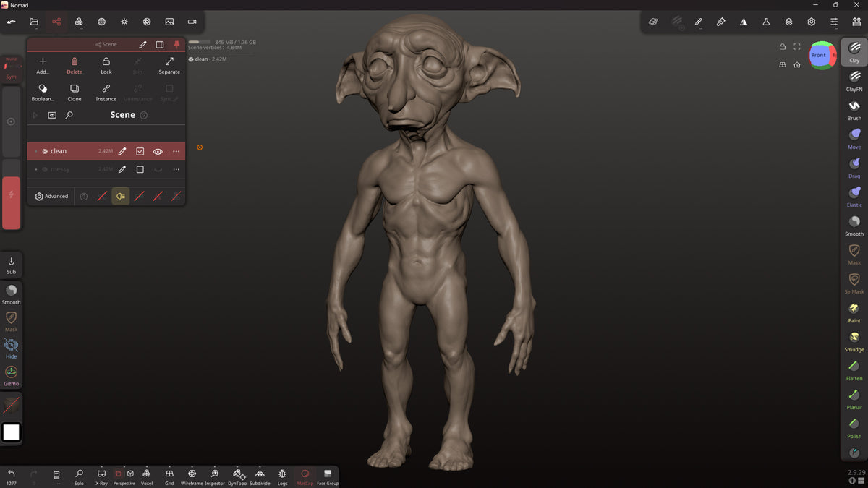Select the Flatten tool
Viewport: 868px width, 488px height.
pyautogui.click(x=854, y=370)
